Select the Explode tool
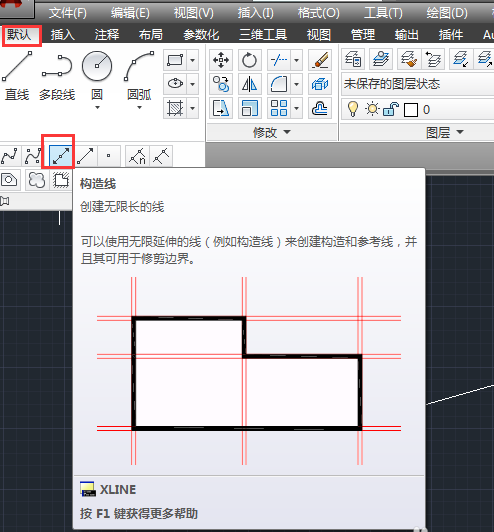Screen dimensions: 494x532 point(320,84)
